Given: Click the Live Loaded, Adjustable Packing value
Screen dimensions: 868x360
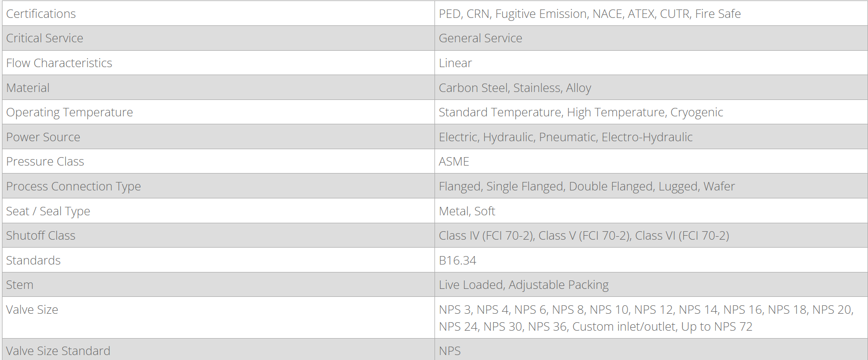Looking at the screenshot, I should click(524, 285).
